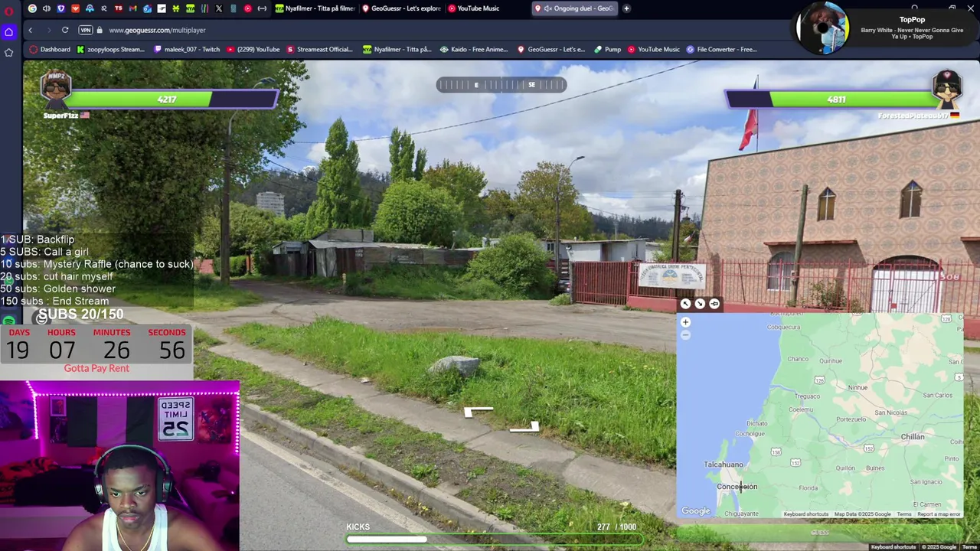
Task: Click SuperFizz player avatar
Action: (x=55, y=90)
